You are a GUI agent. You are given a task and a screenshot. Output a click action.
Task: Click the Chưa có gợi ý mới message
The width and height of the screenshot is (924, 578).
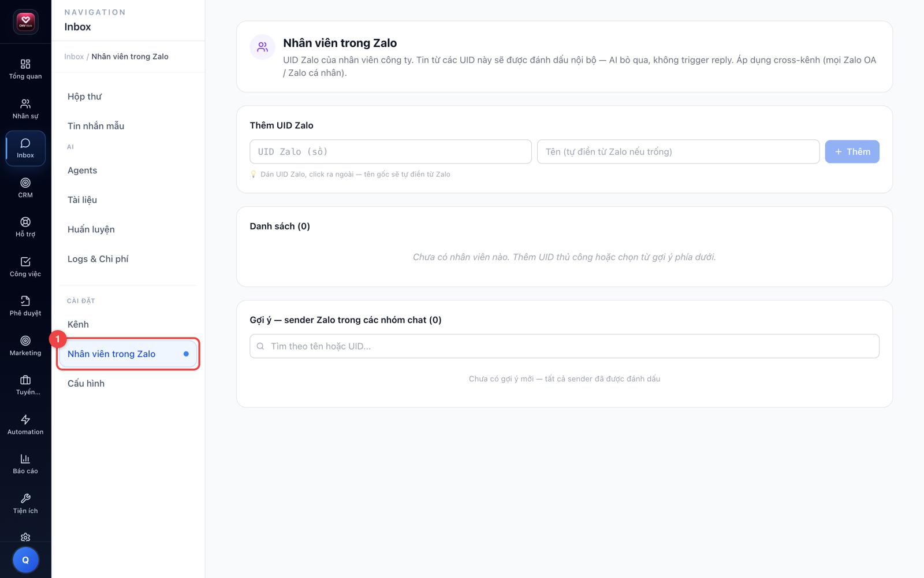point(564,379)
